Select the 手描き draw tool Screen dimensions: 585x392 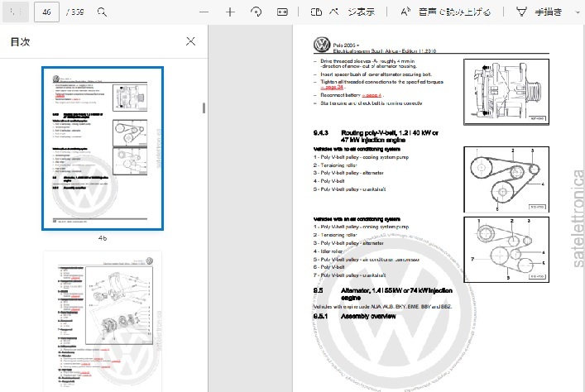point(539,12)
